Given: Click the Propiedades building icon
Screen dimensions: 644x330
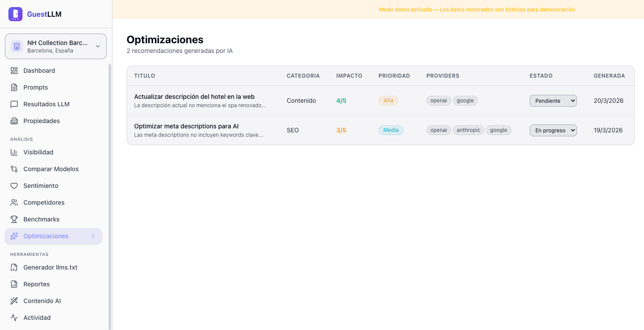Looking at the screenshot, I should coord(15,121).
